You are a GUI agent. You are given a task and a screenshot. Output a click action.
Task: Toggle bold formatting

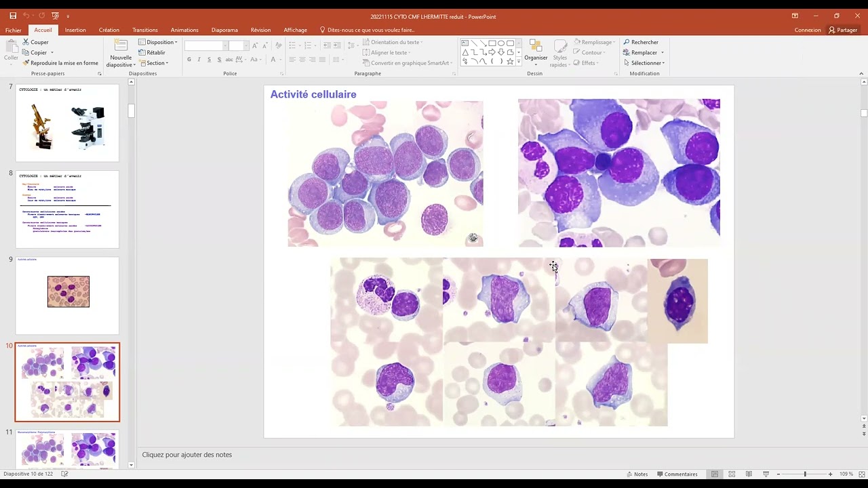click(x=189, y=60)
